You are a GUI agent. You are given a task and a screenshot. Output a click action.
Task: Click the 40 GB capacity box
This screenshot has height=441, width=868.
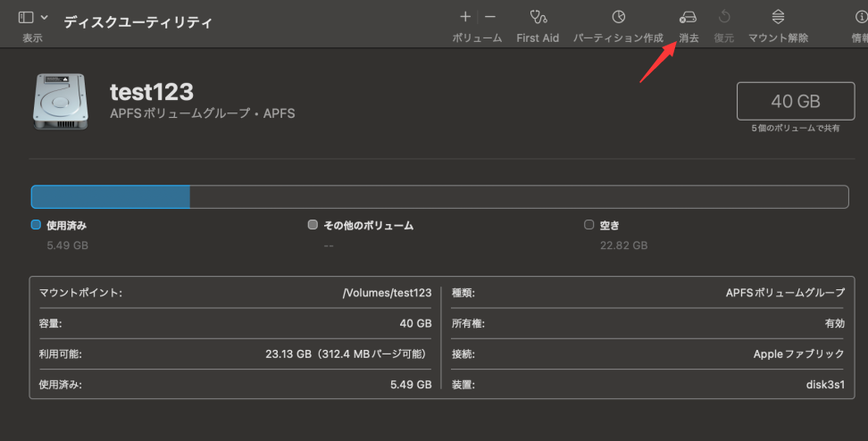tap(796, 101)
